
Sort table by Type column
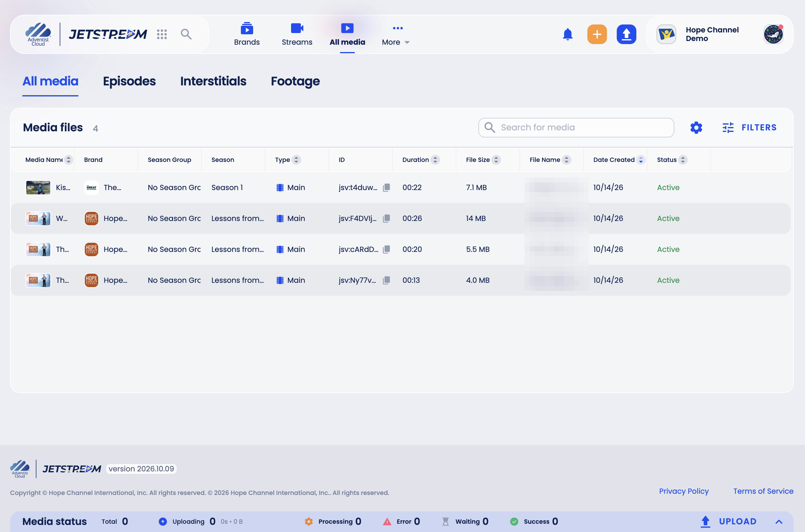coord(296,160)
